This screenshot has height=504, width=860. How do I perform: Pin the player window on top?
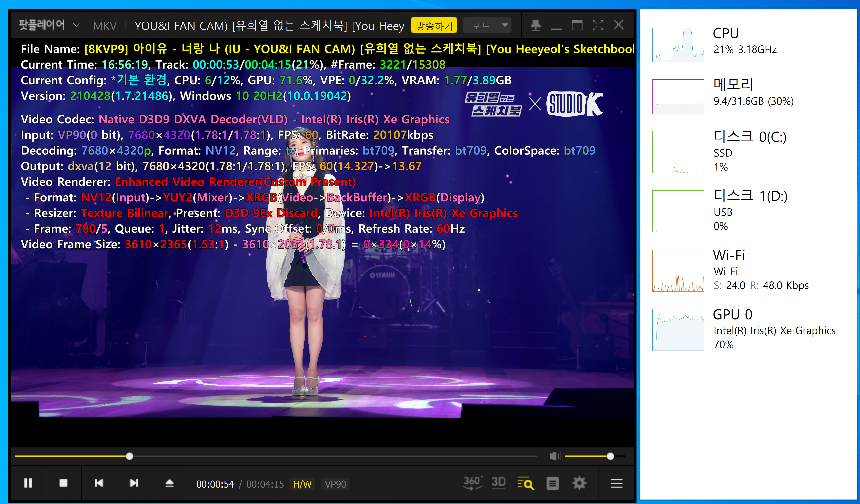pos(536,25)
